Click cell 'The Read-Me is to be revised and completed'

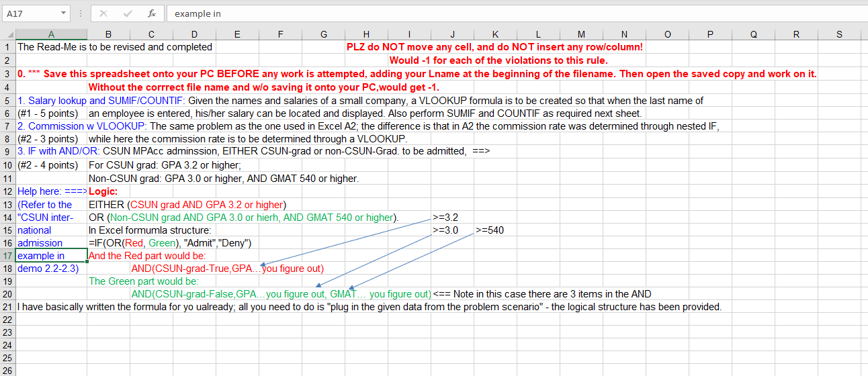(115, 47)
